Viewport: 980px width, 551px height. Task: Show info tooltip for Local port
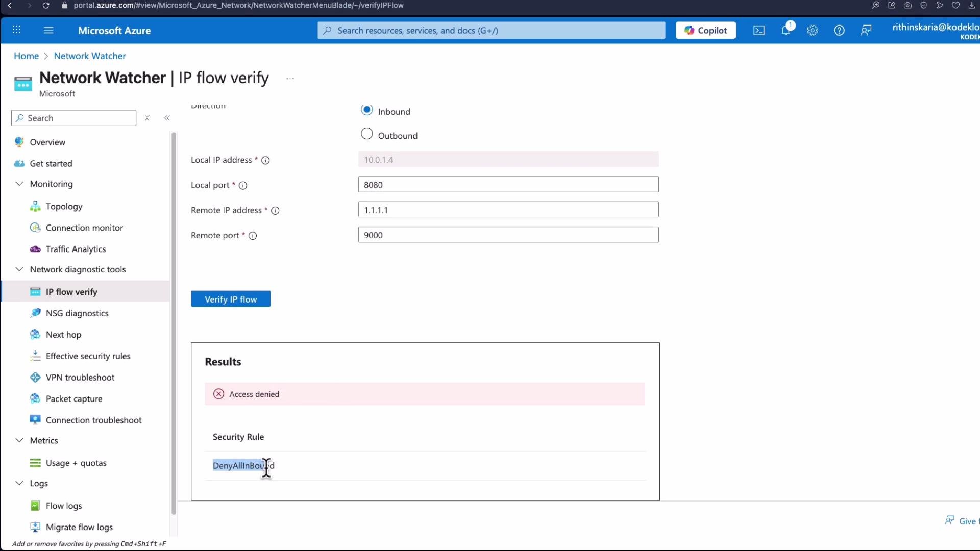point(243,185)
